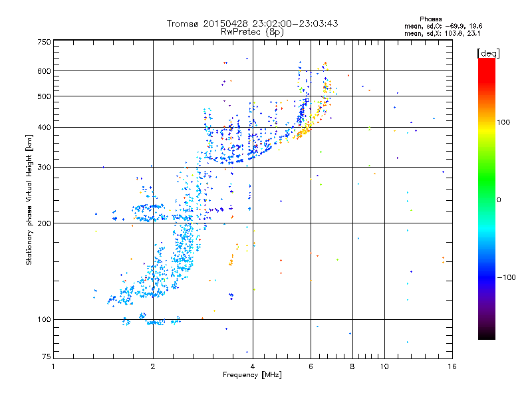Image resolution: width=532 pixels, height=399 pixels.
Task: Click the y-axis tick label '300'
Action: pos(45,167)
